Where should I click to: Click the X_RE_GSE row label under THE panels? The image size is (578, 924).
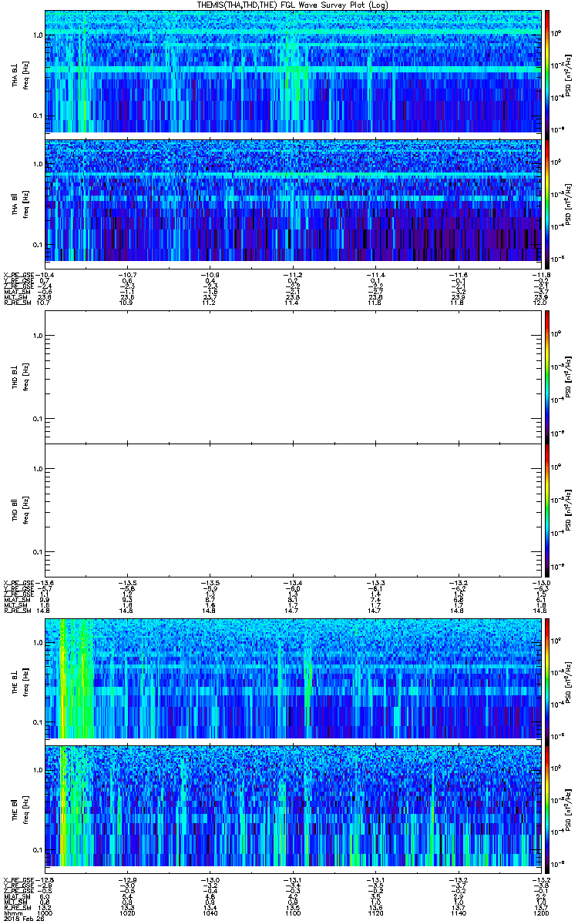pyautogui.click(x=18, y=880)
